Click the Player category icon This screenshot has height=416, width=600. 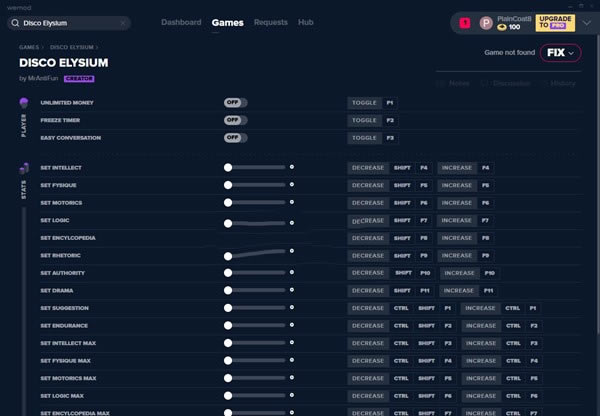pos(23,103)
